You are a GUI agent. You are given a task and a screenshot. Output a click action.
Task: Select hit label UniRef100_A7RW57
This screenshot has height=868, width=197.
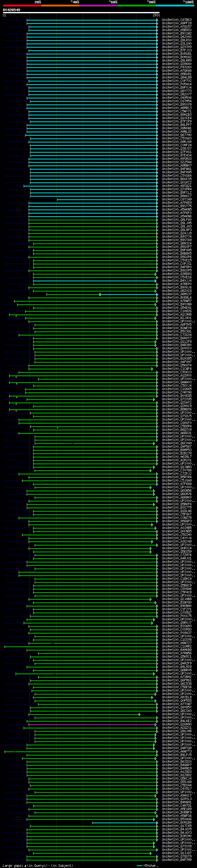pyautogui.click(x=176, y=301)
